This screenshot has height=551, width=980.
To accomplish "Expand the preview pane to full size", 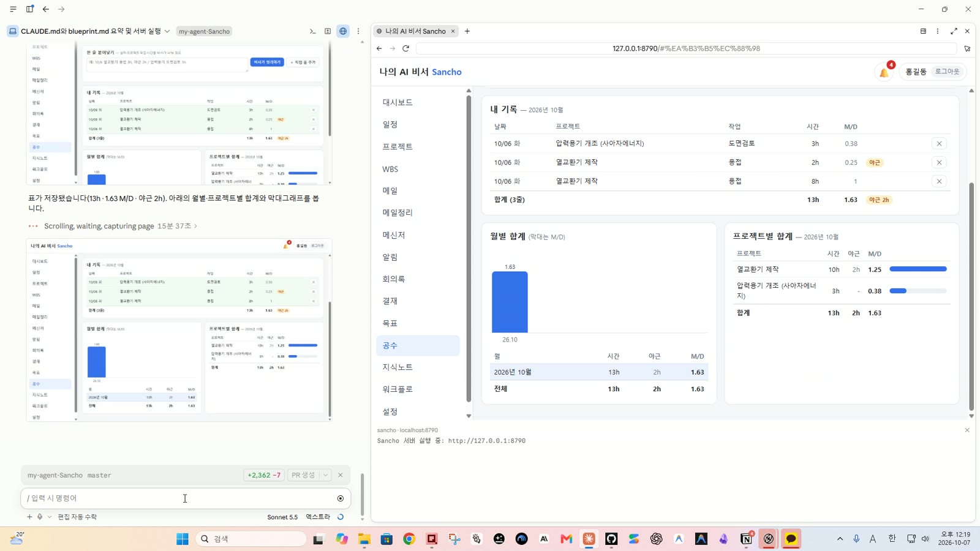I will coord(954,31).
